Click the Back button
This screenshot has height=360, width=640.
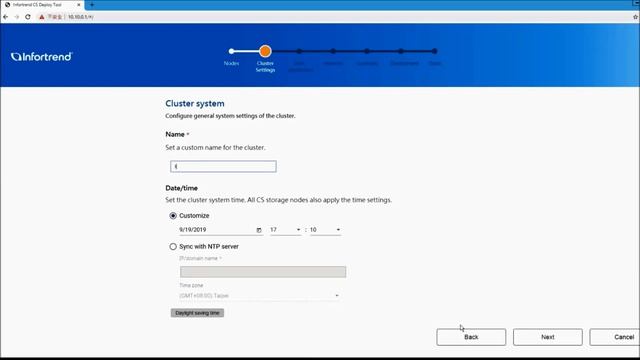click(x=471, y=337)
